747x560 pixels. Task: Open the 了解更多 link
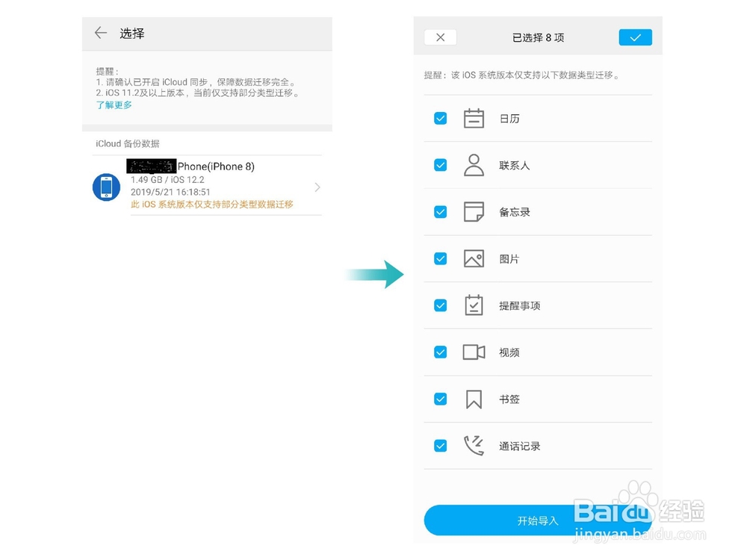[x=114, y=105]
